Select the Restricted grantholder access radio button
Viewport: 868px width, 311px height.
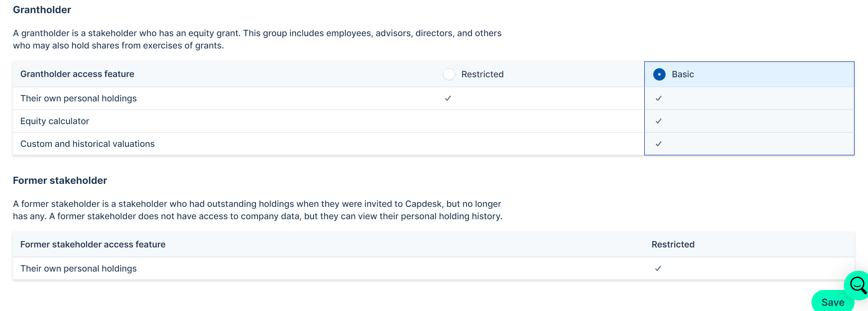(449, 74)
